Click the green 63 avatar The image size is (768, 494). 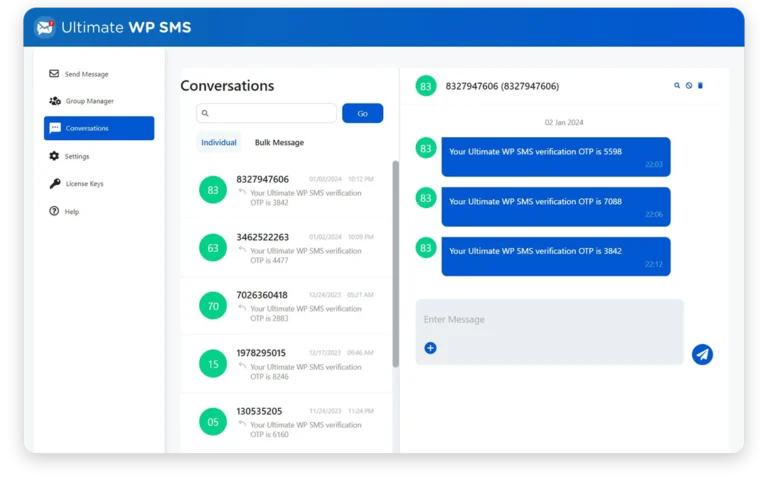click(213, 248)
